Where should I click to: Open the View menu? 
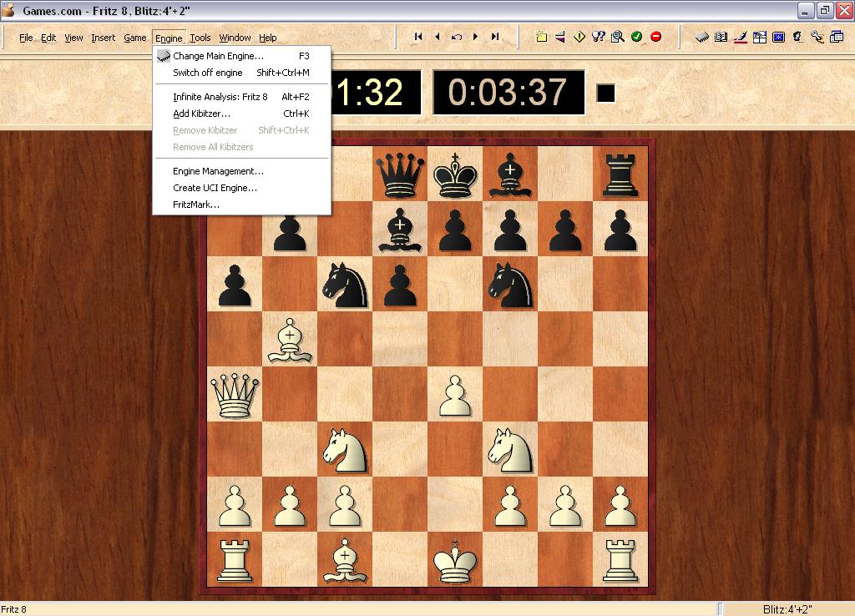[73, 38]
